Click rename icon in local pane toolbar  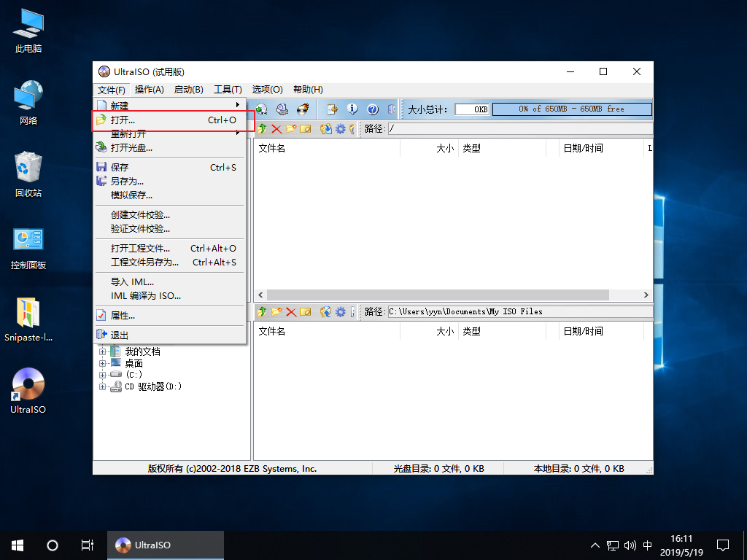306,312
